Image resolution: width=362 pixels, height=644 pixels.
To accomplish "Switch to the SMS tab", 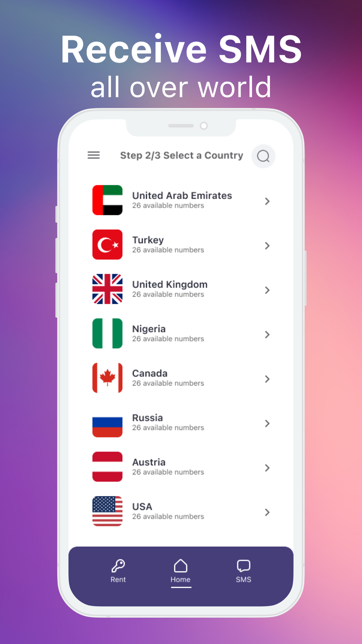I will pos(244,571).
